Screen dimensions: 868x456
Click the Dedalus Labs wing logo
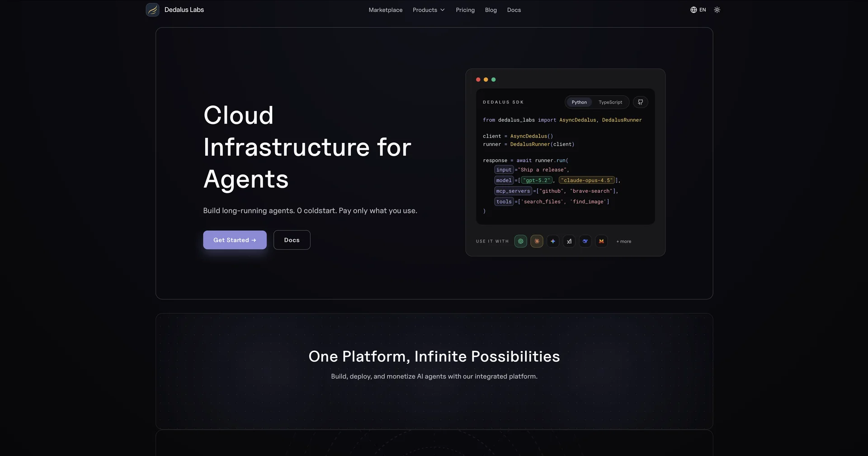(152, 10)
